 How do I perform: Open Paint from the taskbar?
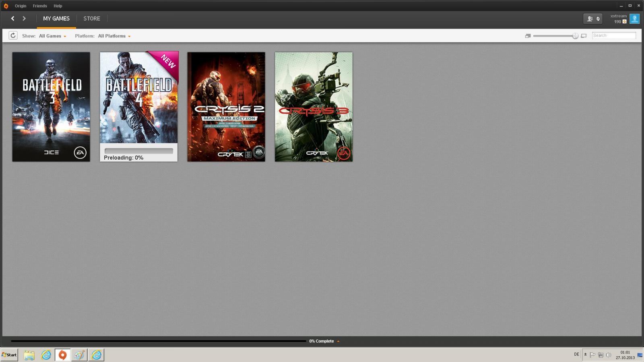pyautogui.click(x=79, y=355)
